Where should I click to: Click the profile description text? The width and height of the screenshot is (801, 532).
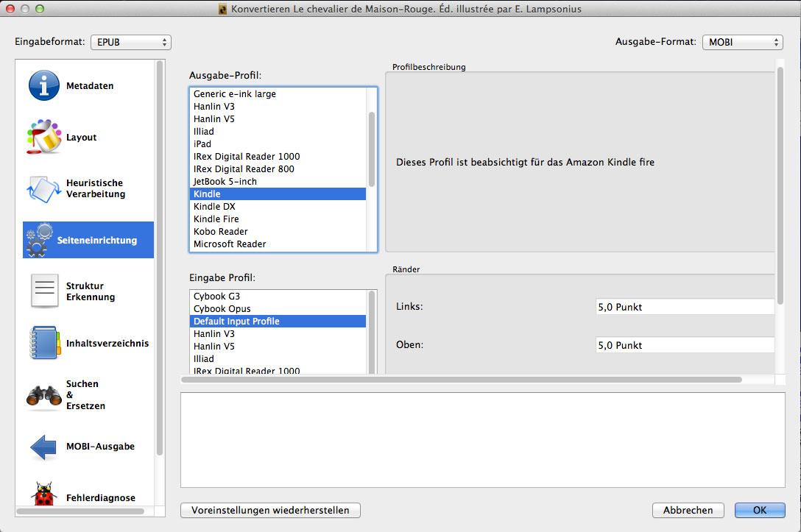525,163
